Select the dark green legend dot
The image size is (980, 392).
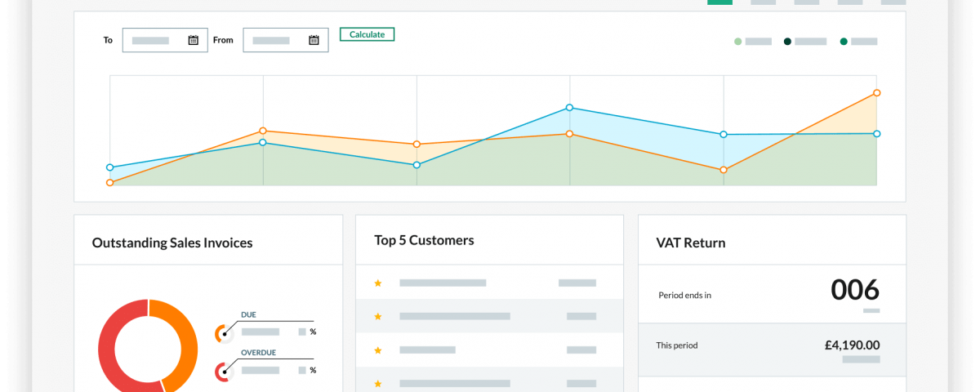point(788,41)
